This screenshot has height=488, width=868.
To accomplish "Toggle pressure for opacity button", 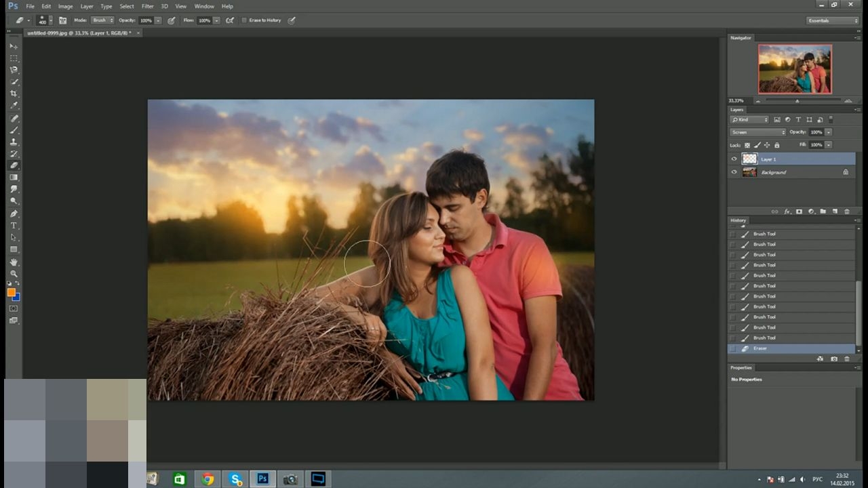I will [172, 20].
